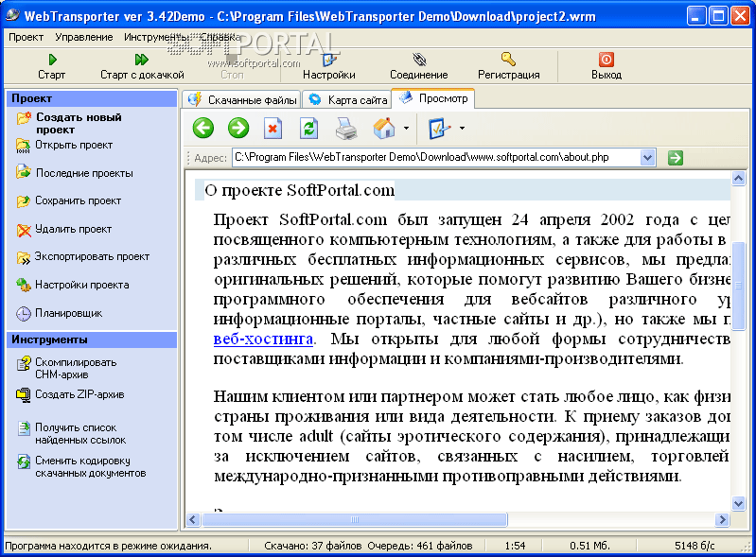Click the Старт с докачкой double-arrow icon
756x557 pixels.
pyautogui.click(x=142, y=60)
